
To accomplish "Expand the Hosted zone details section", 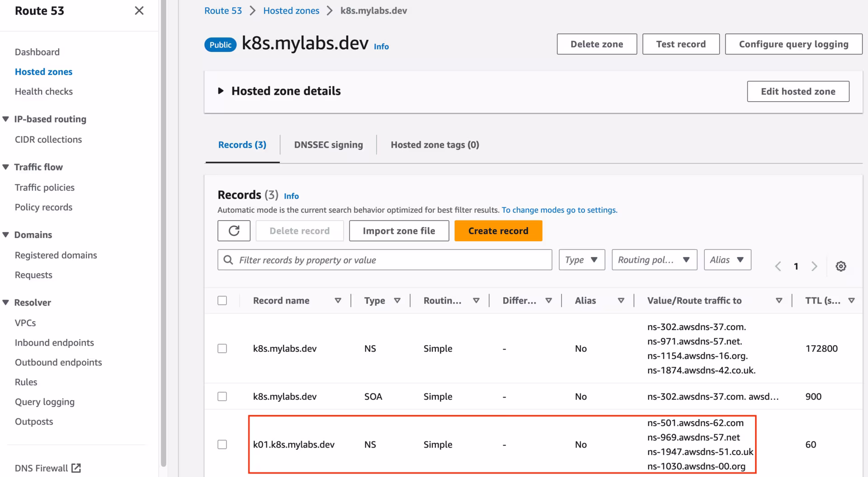I will 221,90.
